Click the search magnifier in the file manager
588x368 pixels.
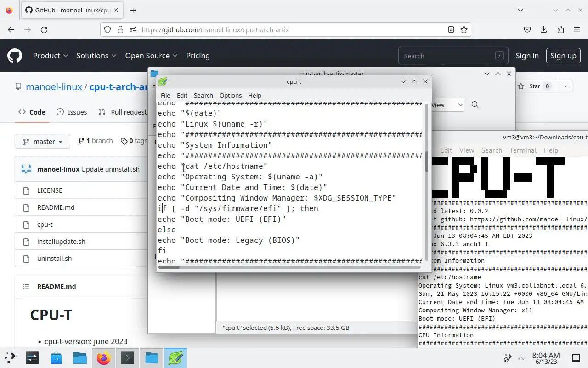pos(475,105)
